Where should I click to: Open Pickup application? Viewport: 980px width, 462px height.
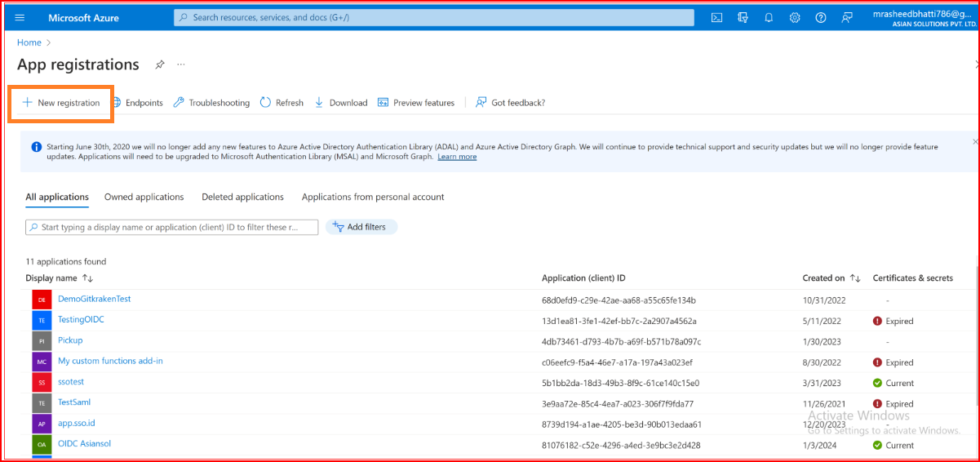pos(70,340)
